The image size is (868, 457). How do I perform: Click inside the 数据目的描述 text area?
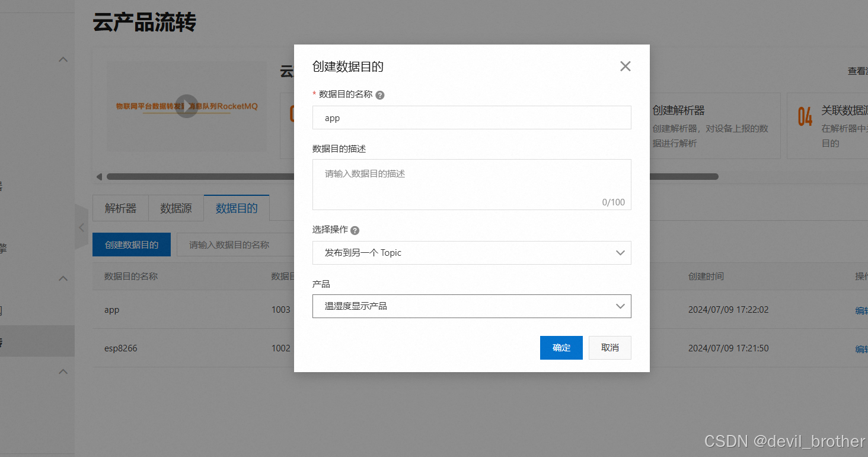(471, 184)
